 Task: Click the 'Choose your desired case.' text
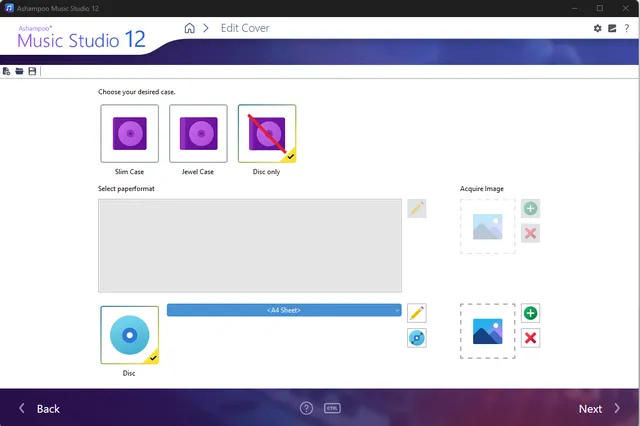[x=137, y=92]
